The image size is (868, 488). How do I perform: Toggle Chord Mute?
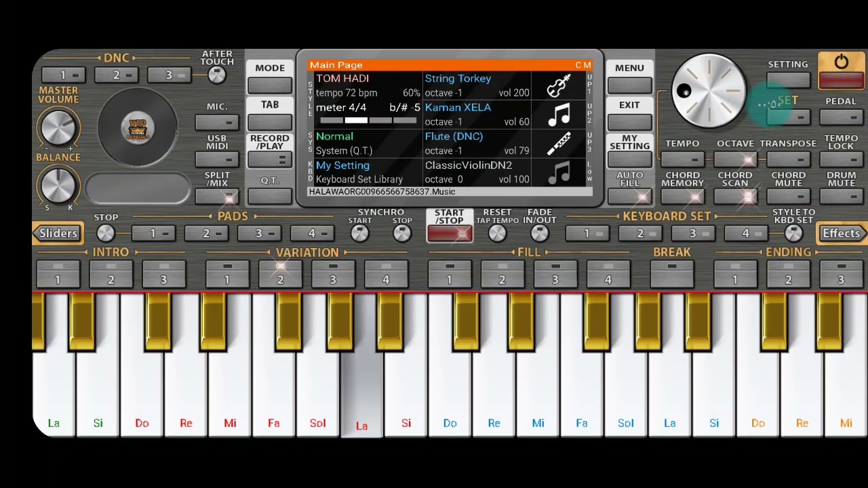coord(788,197)
